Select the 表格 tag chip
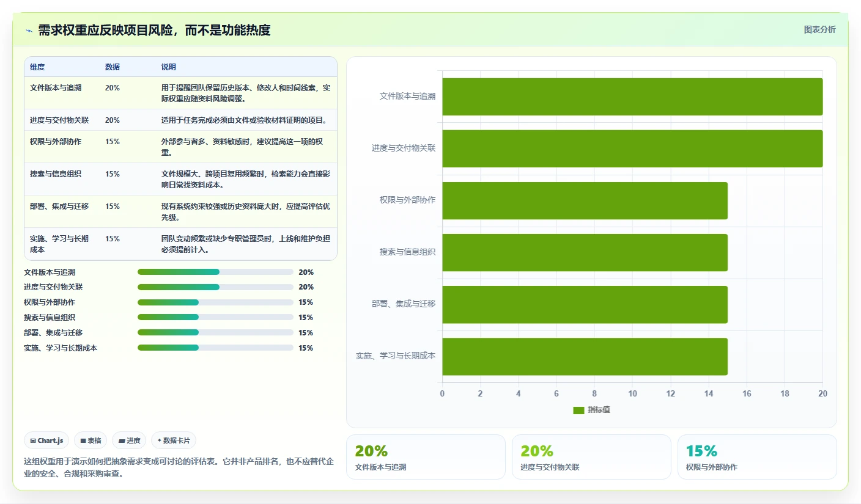861x504 pixels. click(x=91, y=440)
